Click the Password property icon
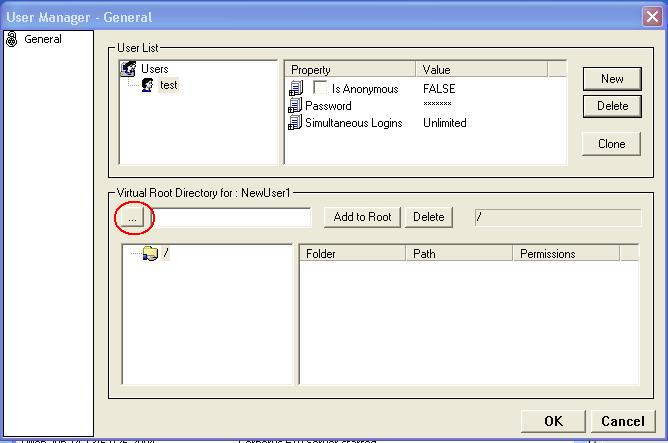Screen dimensions: 668x443 point(295,106)
